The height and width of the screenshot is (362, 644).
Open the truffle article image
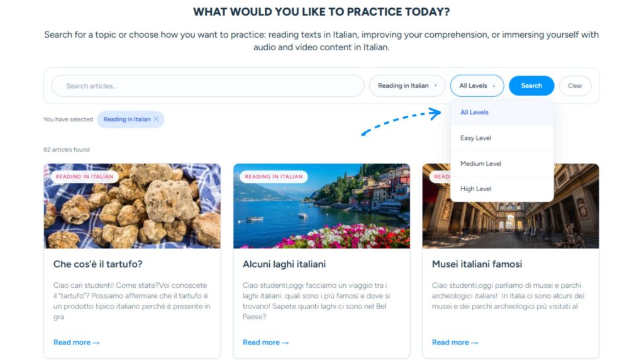click(x=132, y=206)
